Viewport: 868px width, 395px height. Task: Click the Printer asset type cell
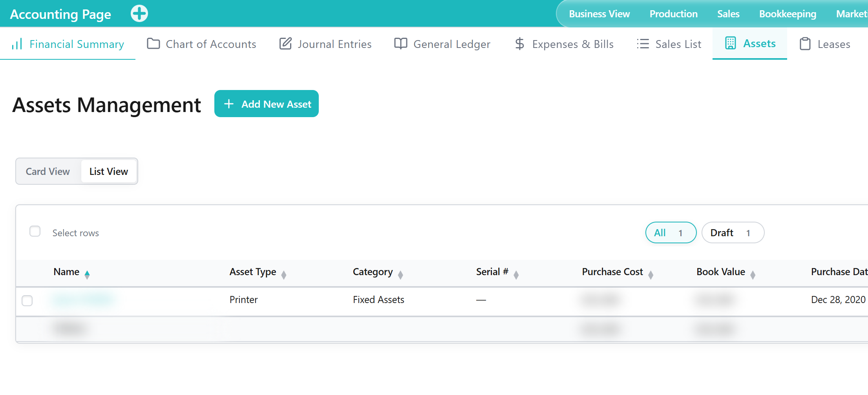tap(243, 300)
